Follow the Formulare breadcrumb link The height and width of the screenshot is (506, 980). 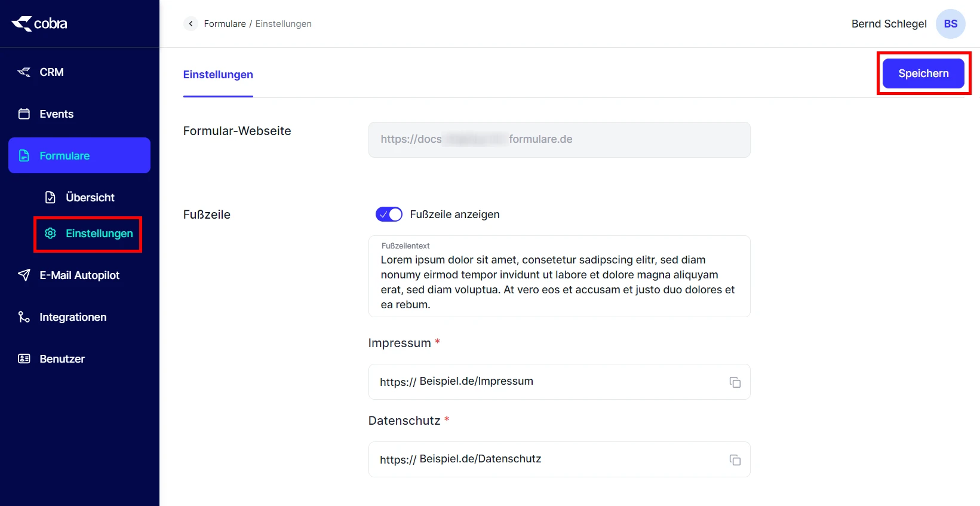click(225, 24)
